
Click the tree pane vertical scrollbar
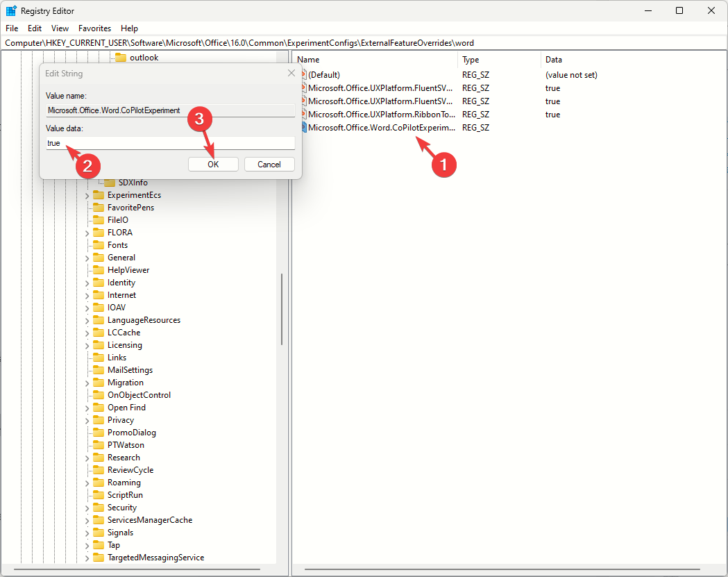click(282, 309)
